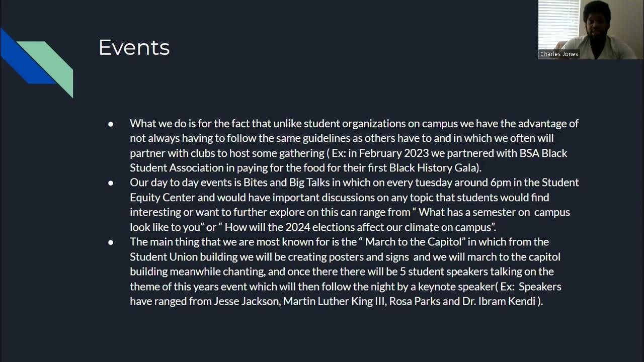Click the third bullet point marker

click(111, 242)
